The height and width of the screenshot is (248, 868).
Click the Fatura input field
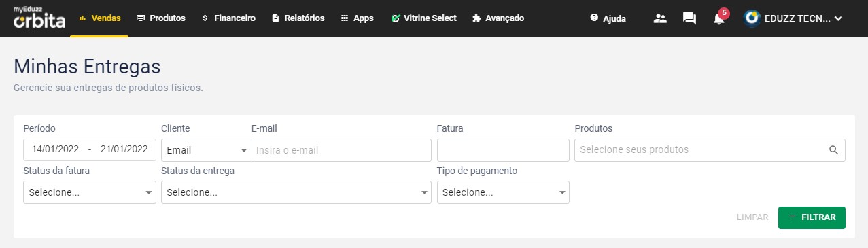(x=503, y=150)
